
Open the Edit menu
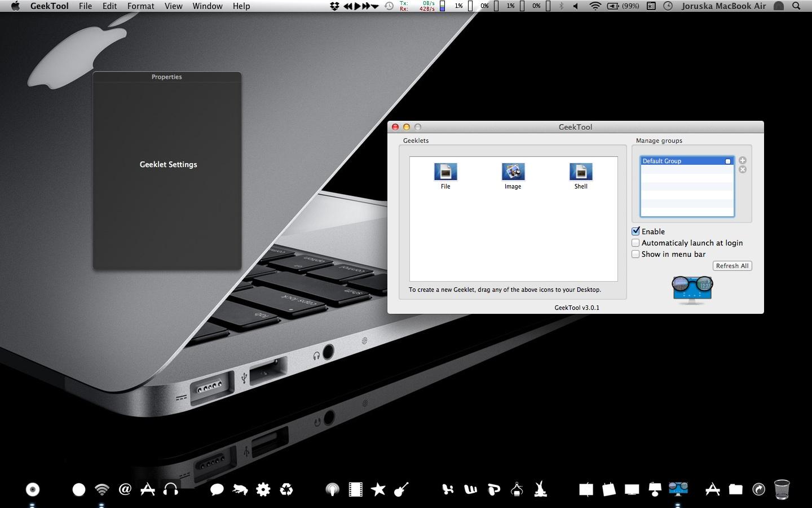coord(110,6)
